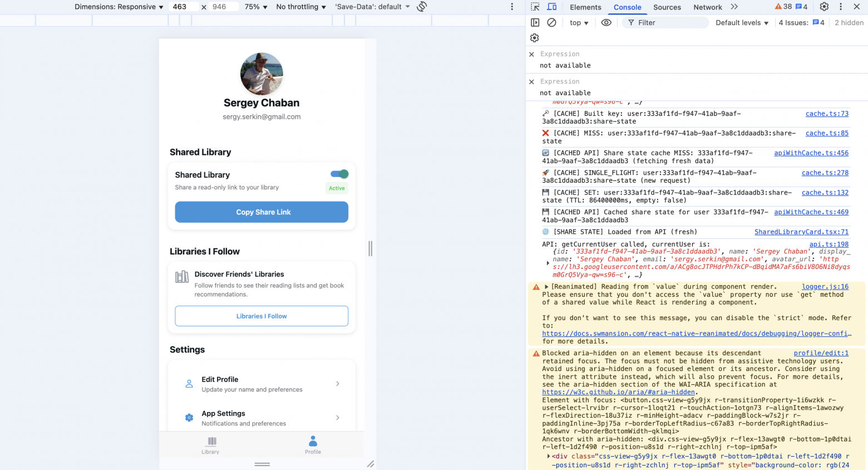Image resolution: width=868 pixels, height=470 pixels.
Task: Open Edit Profile settings row
Action: point(262,384)
